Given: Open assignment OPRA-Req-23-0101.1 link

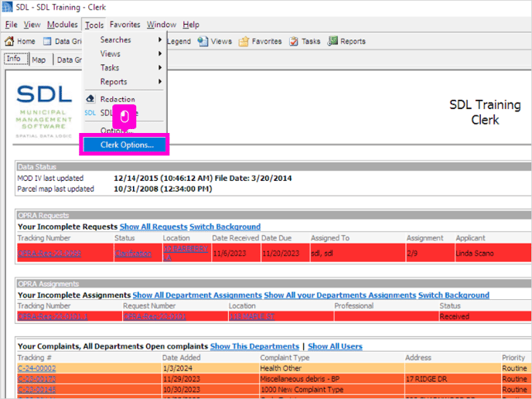Looking at the screenshot, I should [53, 316].
